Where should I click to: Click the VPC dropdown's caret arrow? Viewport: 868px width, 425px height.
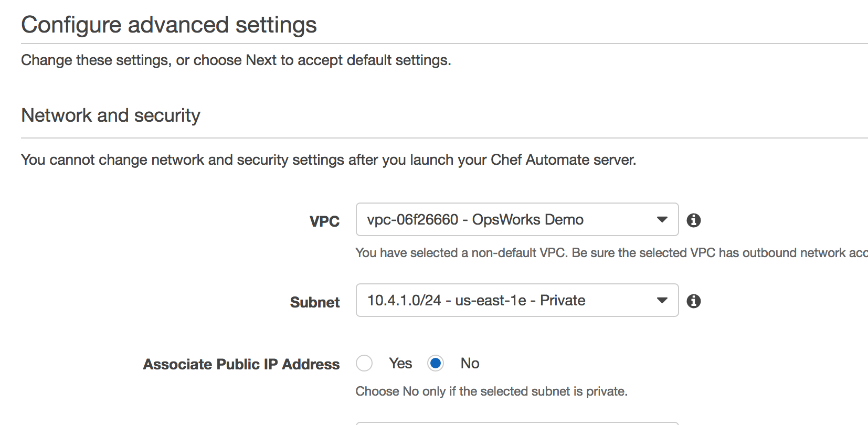point(662,219)
